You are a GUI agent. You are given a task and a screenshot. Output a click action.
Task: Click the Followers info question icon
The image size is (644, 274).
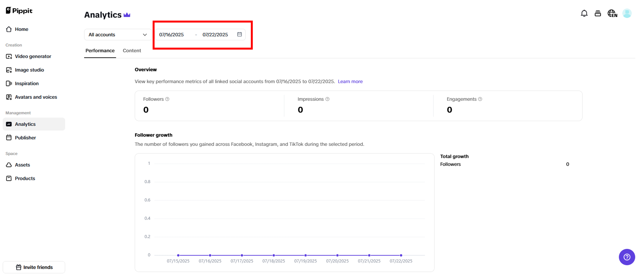pyautogui.click(x=167, y=99)
